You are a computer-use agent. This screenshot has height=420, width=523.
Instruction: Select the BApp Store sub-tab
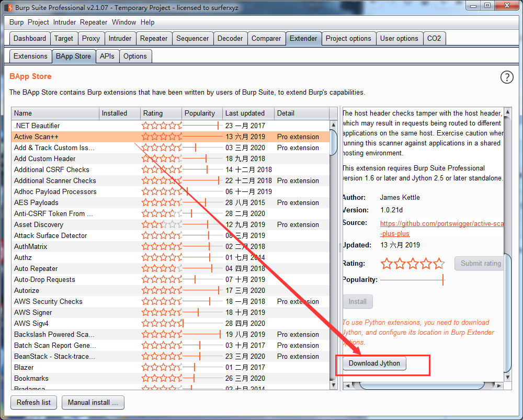coord(73,56)
